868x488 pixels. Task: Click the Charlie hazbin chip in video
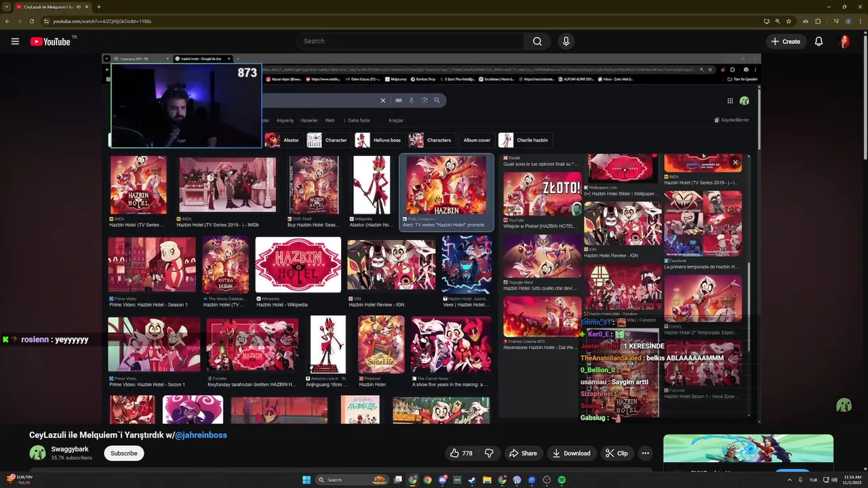[x=525, y=140]
